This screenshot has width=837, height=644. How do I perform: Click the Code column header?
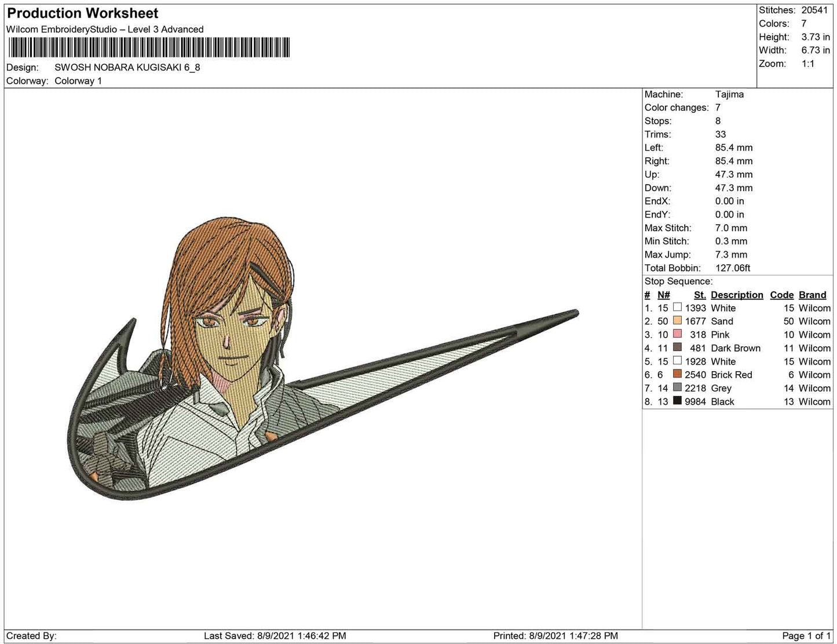point(781,295)
